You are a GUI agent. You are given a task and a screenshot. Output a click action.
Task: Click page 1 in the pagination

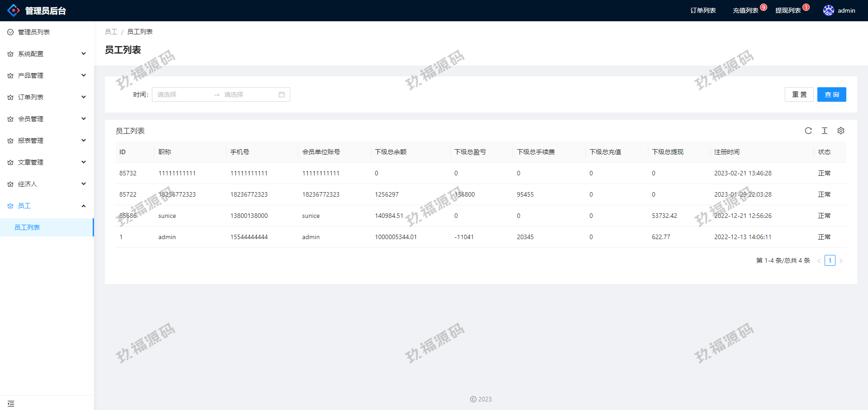tap(830, 260)
